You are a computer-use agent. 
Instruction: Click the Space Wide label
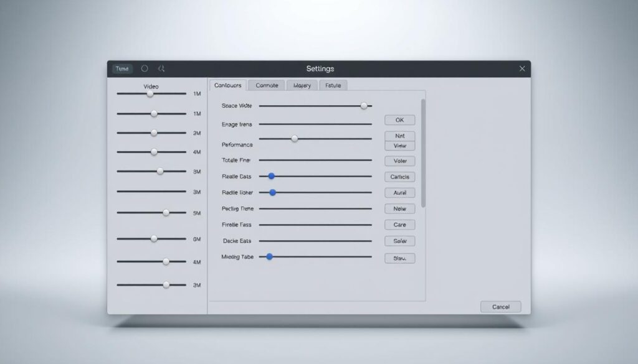click(237, 106)
